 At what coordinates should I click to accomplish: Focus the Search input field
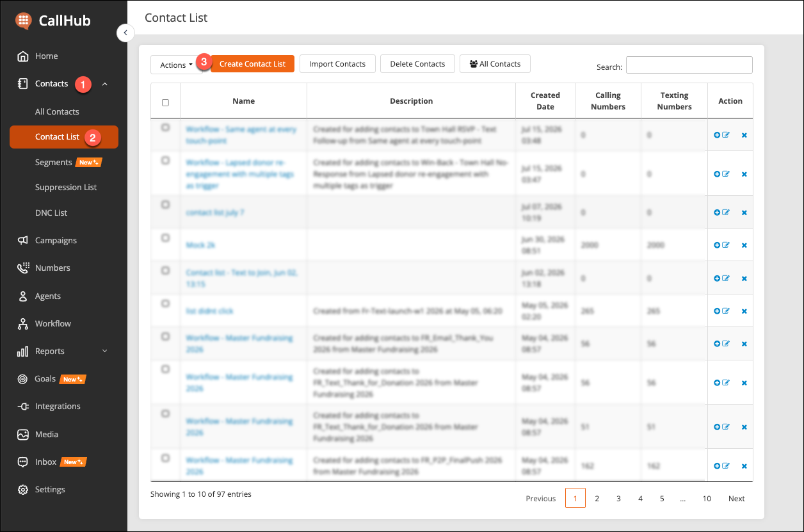(689, 65)
